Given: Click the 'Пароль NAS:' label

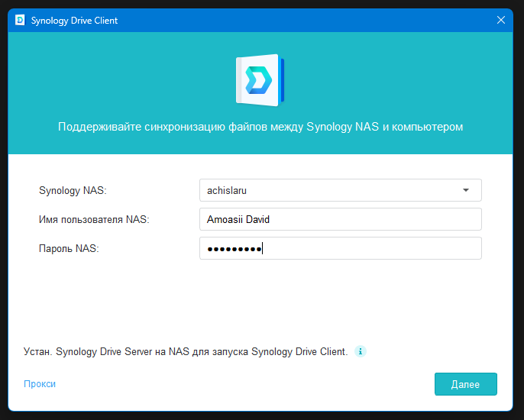Looking at the screenshot, I should click(69, 249).
